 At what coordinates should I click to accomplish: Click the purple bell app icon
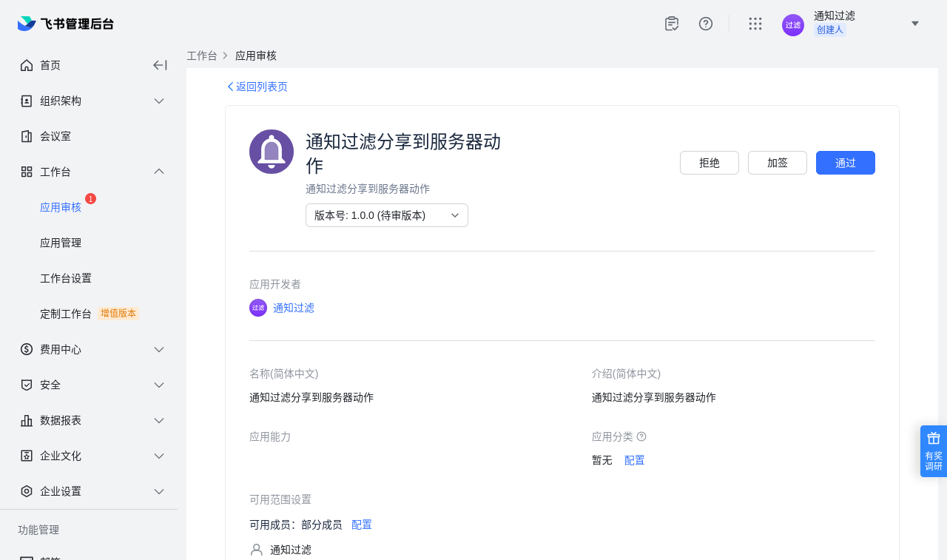click(272, 152)
